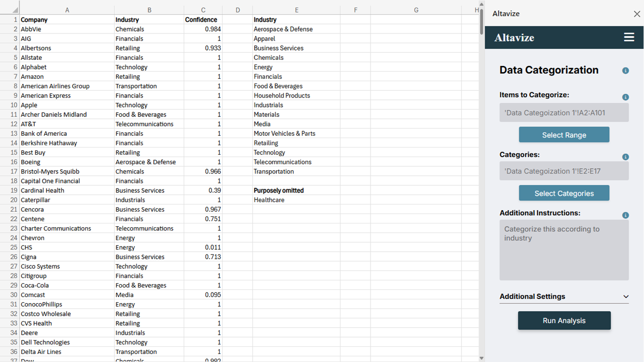This screenshot has height=362, width=644.
Task: Select the Company header cell
Action: [x=67, y=20]
